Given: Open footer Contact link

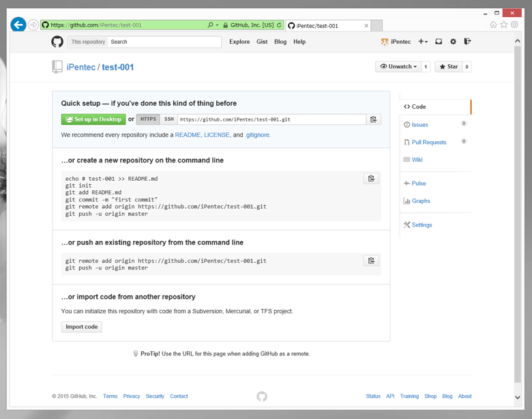Looking at the screenshot, I should pyautogui.click(x=179, y=396).
